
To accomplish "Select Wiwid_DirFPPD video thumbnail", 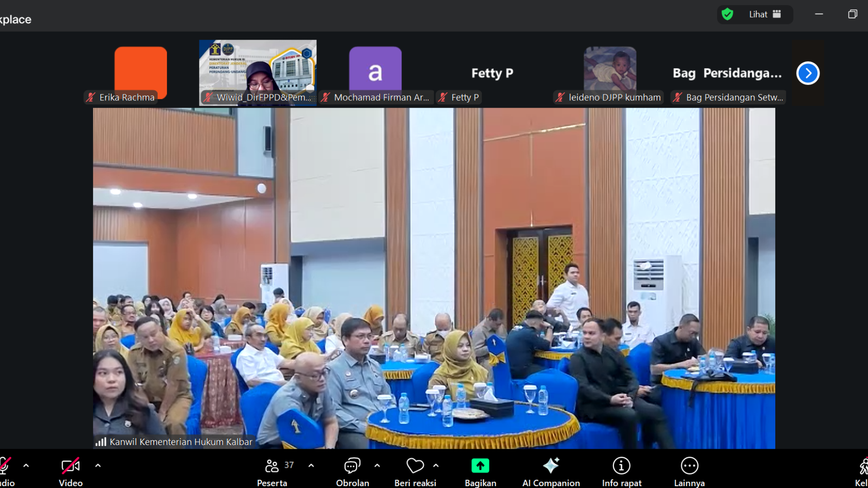I will pyautogui.click(x=258, y=72).
